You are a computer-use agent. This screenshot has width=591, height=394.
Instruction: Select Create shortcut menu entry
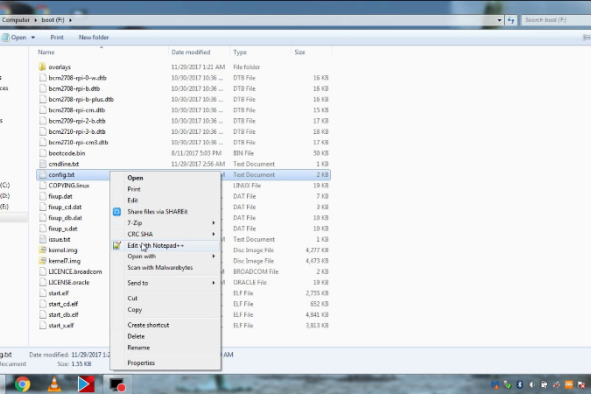(x=165, y=325)
